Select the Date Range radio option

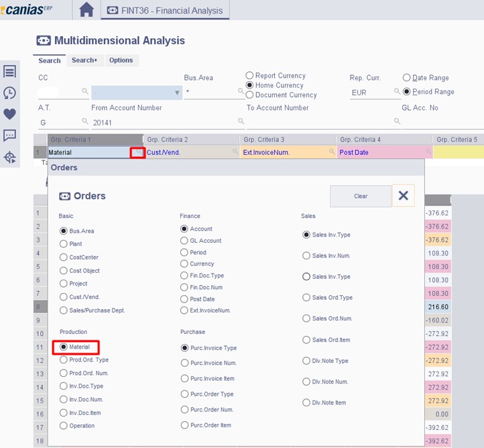(x=406, y=78)
